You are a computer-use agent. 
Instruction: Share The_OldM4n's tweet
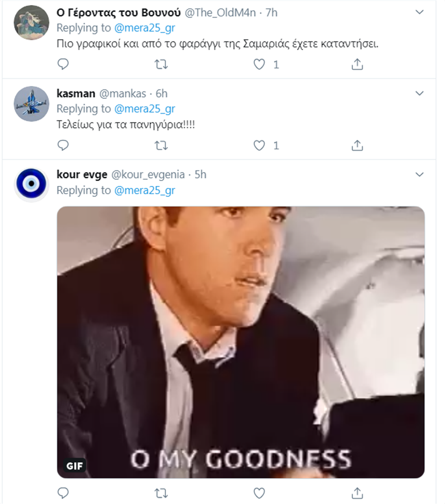pyautogui.click(x=357, y=64)
